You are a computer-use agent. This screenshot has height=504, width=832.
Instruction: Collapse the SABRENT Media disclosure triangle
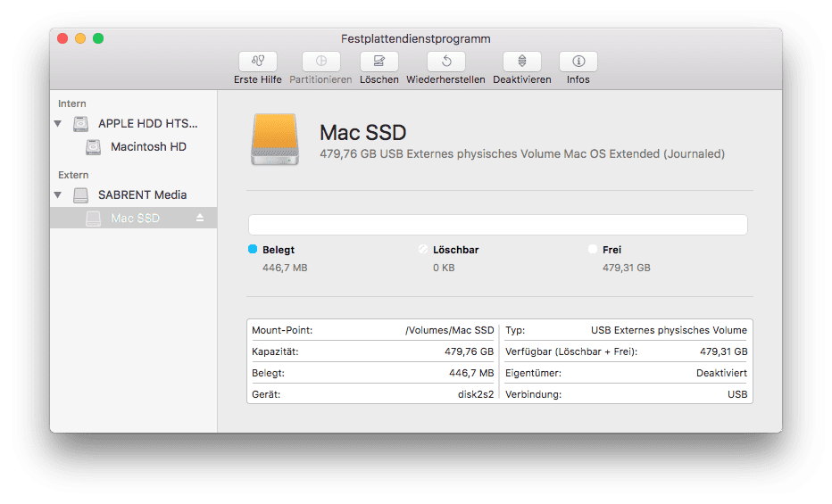(x=58, y=195)
